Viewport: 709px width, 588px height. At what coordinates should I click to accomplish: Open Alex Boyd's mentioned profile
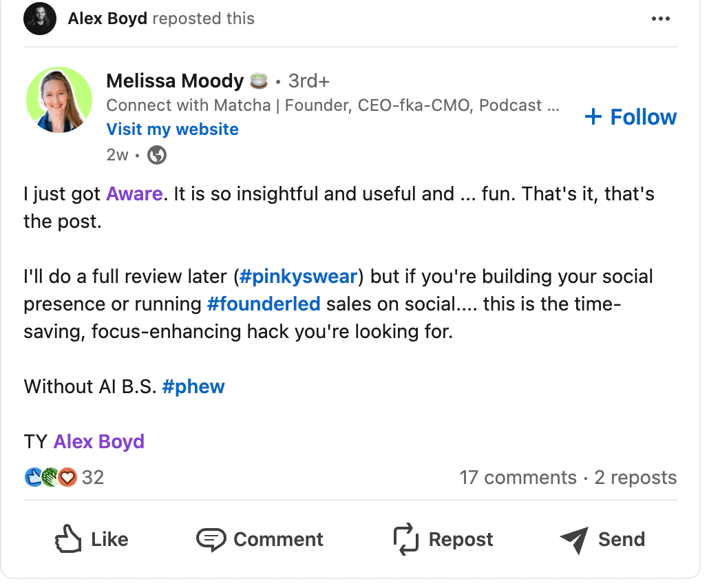[98, 441]
